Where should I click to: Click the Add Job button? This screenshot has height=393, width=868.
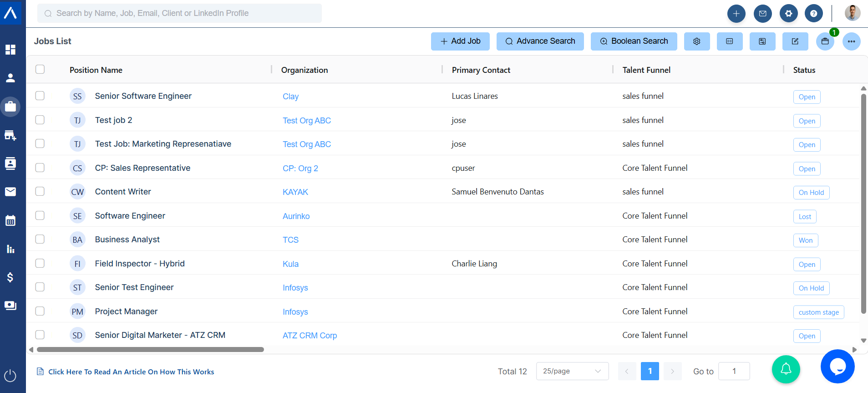pyautogui.click(x=460, y=41)
